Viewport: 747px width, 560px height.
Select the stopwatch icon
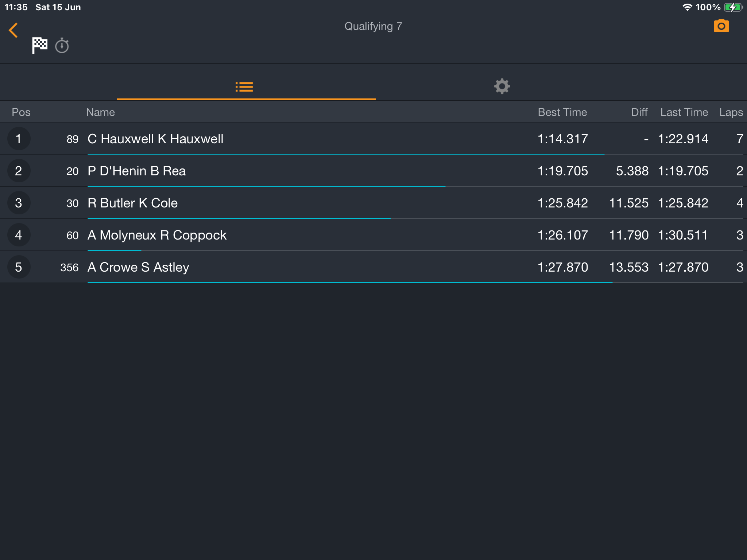click(x=62, y=46)
